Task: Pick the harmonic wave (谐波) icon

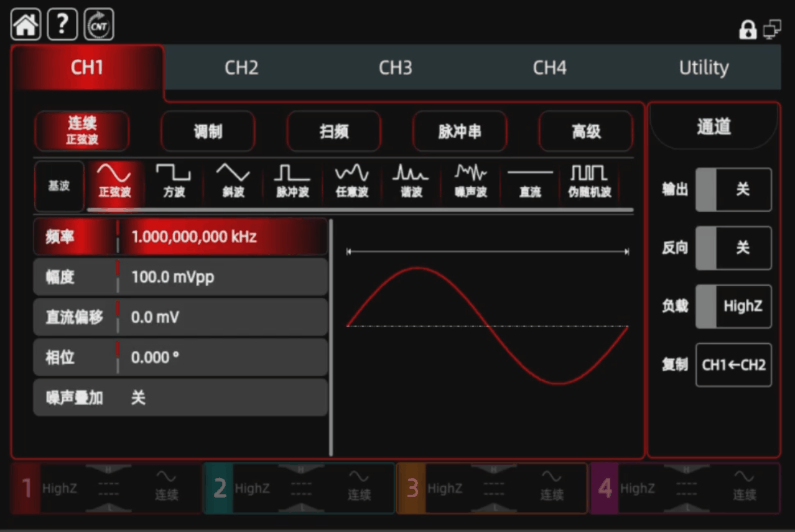Action: tap(411, 181)
